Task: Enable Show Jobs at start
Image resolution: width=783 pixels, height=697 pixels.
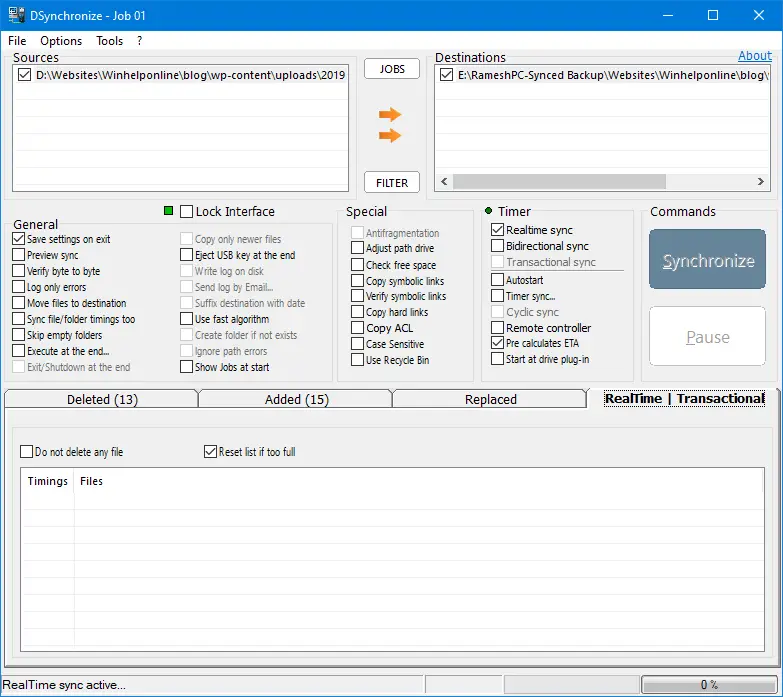Action: [x=186, y=366]
